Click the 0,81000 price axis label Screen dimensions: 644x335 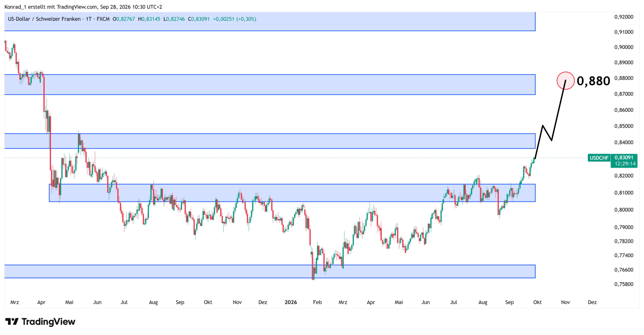click(624, 193)
